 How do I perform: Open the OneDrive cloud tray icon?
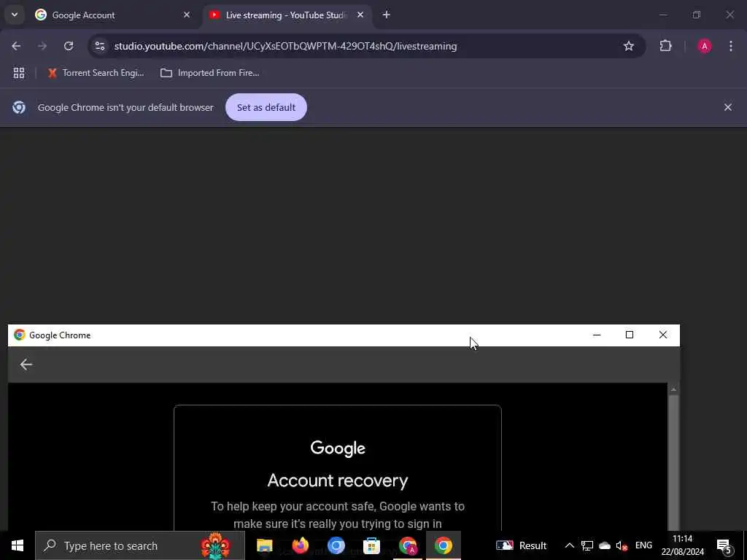point(605,545)
